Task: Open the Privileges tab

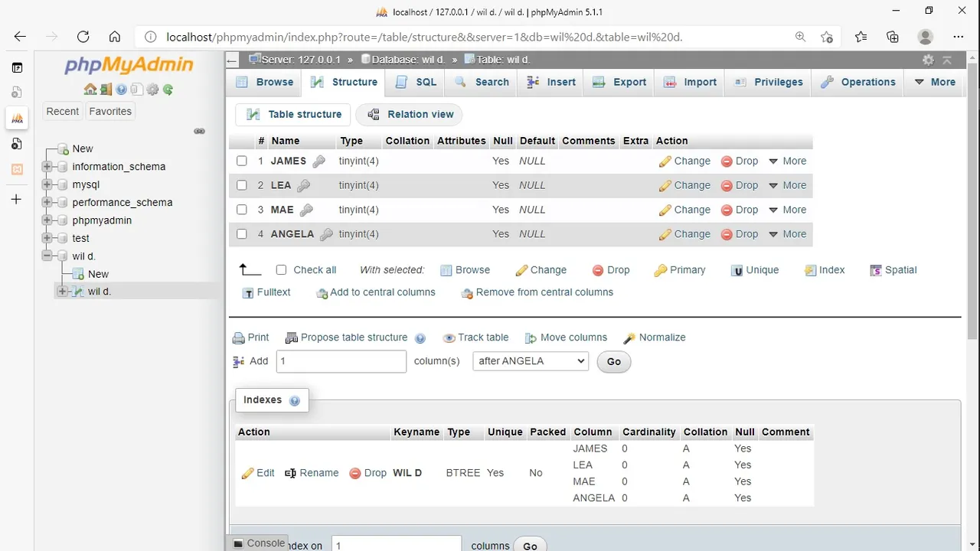Action: [x=768, y=82]
